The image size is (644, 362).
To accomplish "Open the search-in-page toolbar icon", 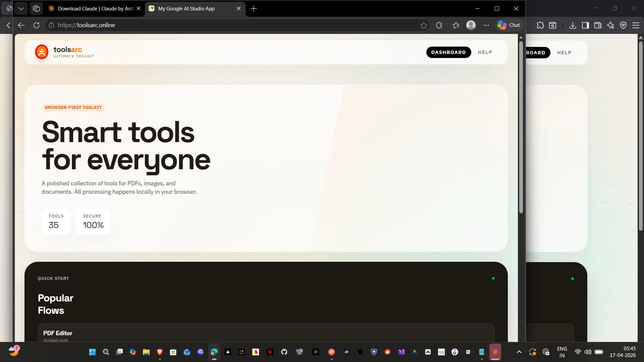I will tap(553, 25).
